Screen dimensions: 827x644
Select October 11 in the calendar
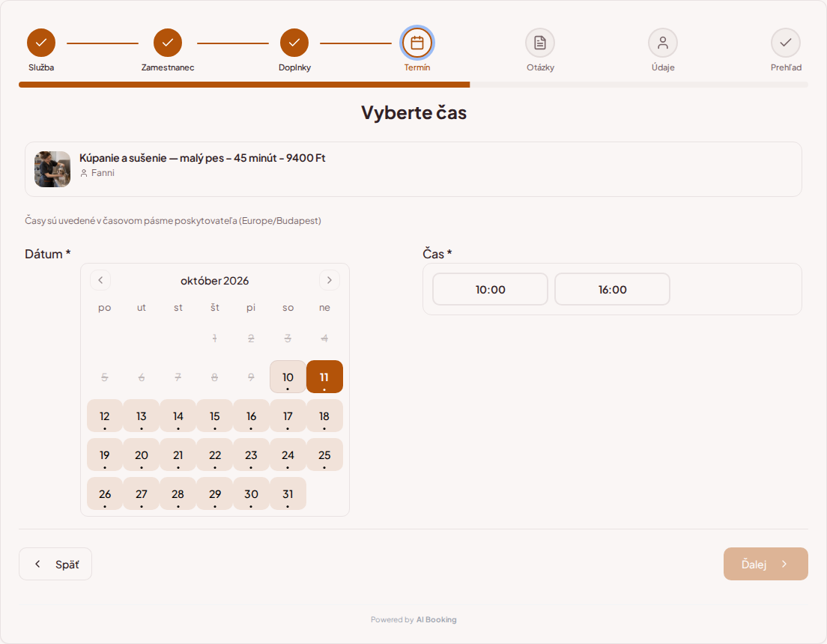[x=324, y=377]
